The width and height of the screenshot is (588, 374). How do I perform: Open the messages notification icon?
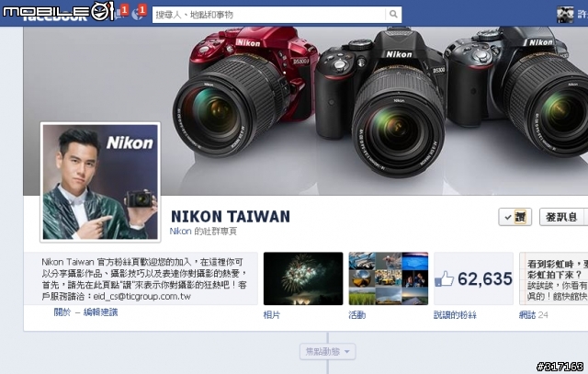click(x=120, y=14)
